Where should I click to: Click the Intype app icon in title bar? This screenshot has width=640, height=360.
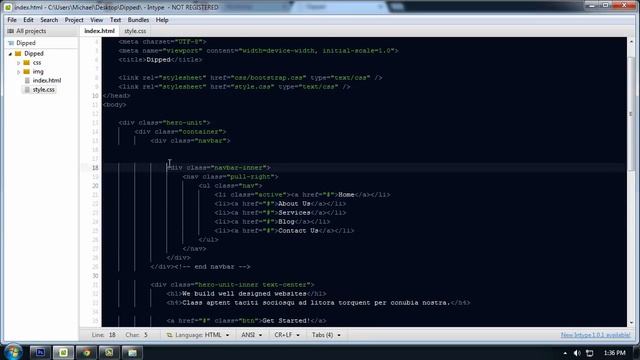click(x=8, y=7)
